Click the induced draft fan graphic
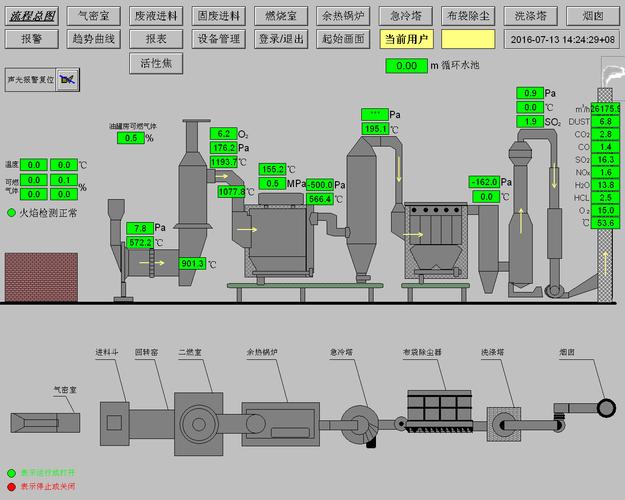The height and width of the screenshot is (500, 625). 554,290
